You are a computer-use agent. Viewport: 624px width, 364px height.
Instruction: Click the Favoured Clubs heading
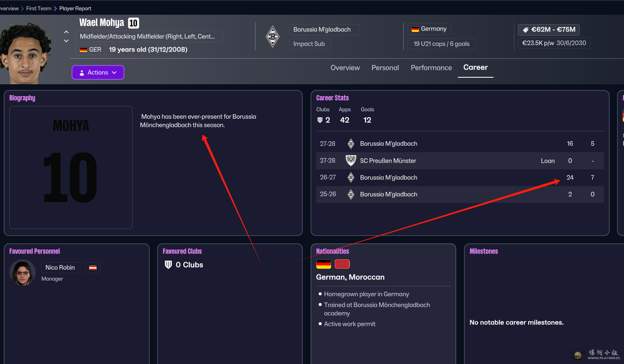coord(182,251)
